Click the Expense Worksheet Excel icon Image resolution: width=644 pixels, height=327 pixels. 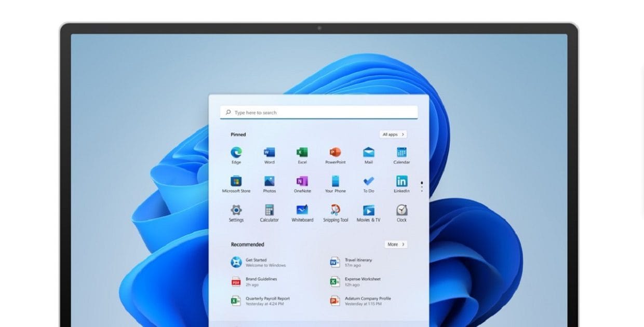pyautogui.click(x=335, y=281)
